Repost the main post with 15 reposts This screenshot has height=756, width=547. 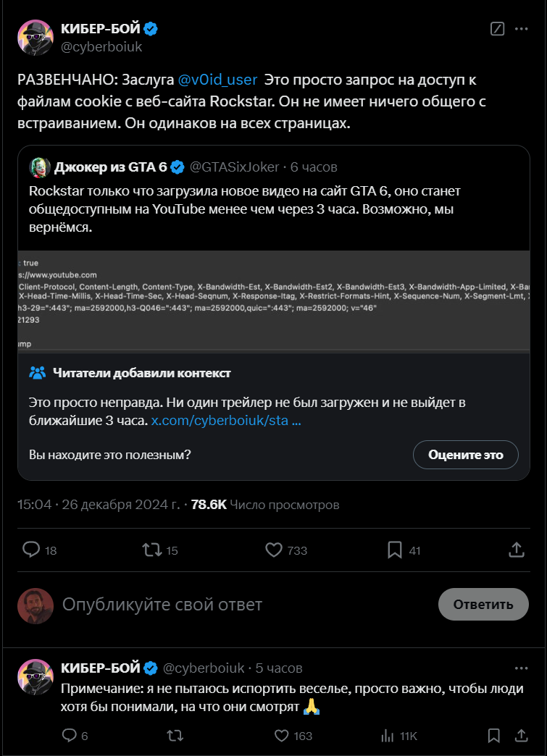(x=152, y=550)
